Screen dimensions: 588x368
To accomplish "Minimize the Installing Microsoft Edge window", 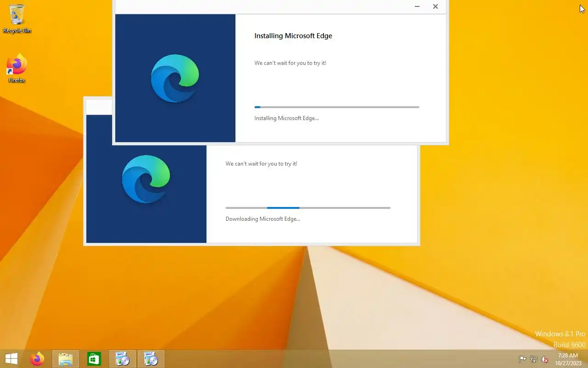I will (417, 6).
